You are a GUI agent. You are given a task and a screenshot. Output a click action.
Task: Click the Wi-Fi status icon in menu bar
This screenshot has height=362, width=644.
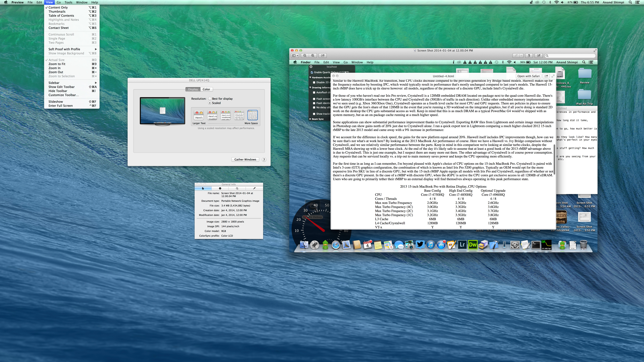557,2
